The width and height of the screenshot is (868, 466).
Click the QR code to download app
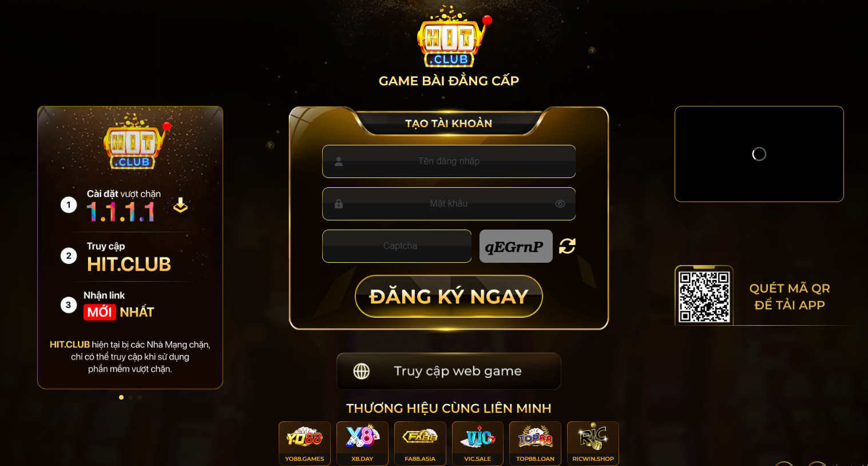704,297
